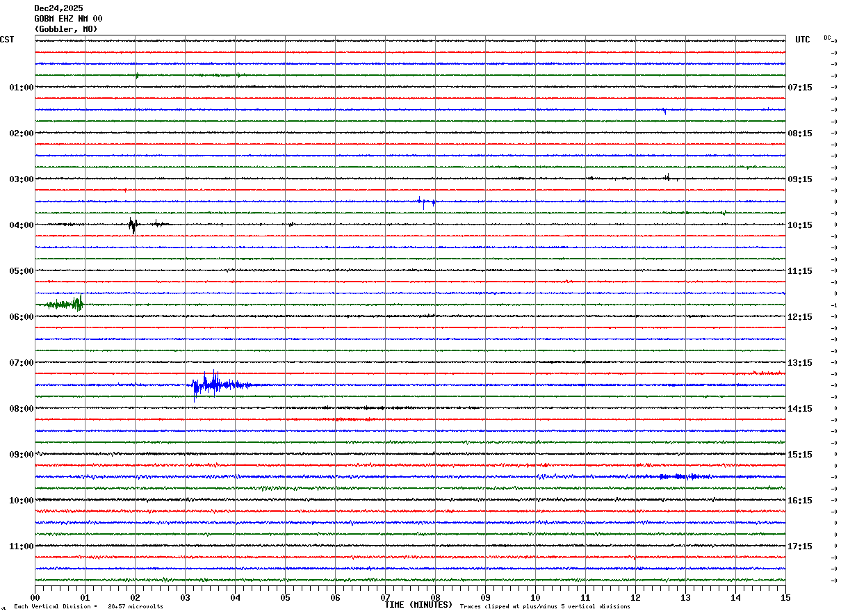Select the 06:00 CST row label
This screenshot has height=616, width=841.
tap(22, 317)
